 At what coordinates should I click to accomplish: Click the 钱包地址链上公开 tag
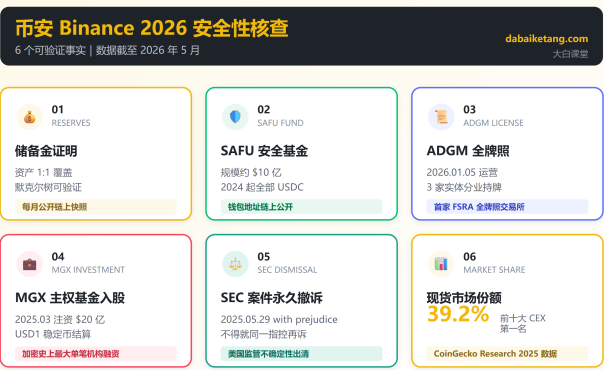[301, 207]
